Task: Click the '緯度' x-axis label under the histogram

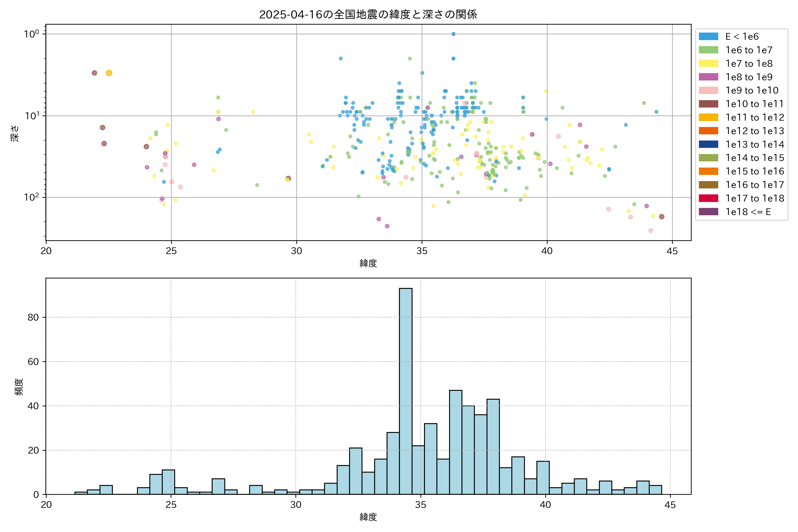Action: (x=368, y=517)
